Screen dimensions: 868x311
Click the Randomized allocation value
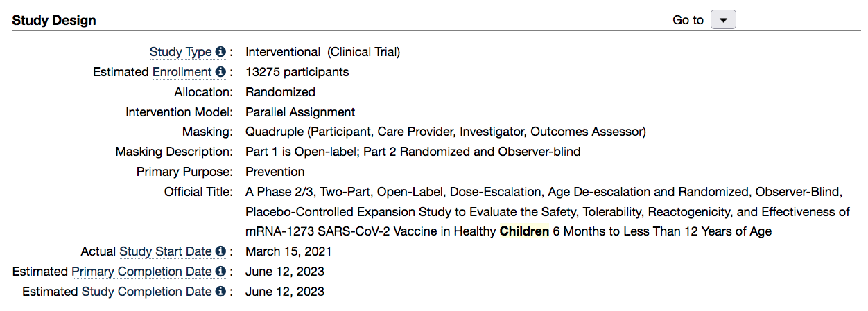pyautogui.click(x=280, y=92)
